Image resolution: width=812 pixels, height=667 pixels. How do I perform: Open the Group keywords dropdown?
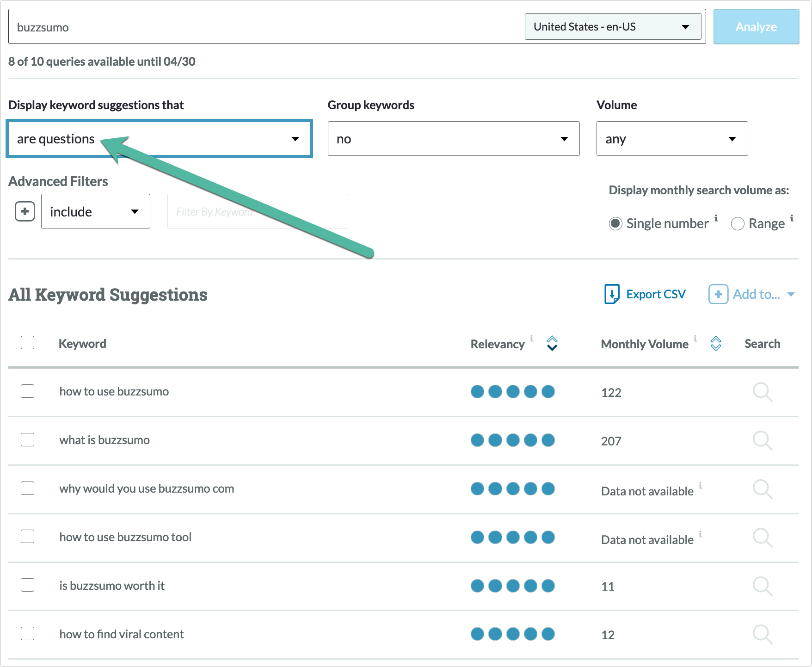coord(453,138)
